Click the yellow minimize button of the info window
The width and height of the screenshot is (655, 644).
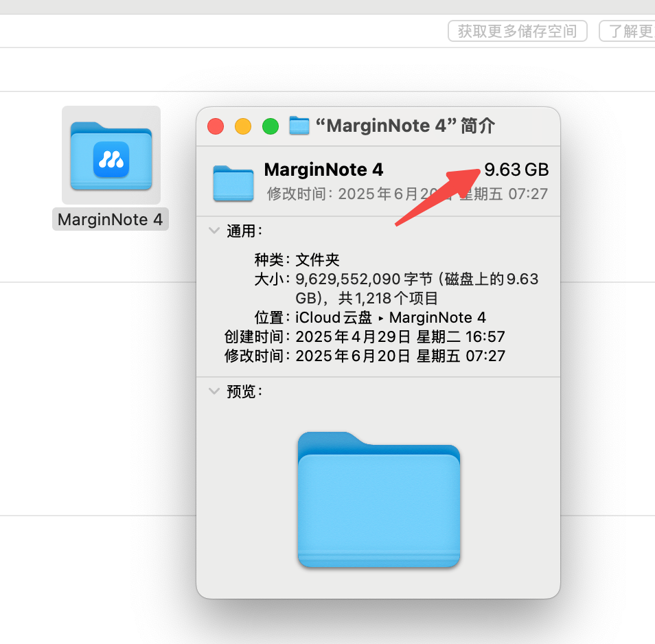[x=242, y=126]
